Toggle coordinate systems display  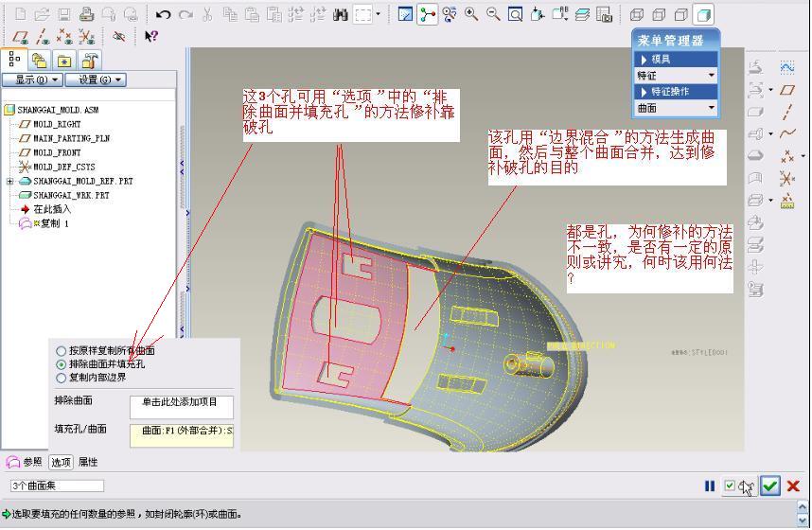coord(86,37)
